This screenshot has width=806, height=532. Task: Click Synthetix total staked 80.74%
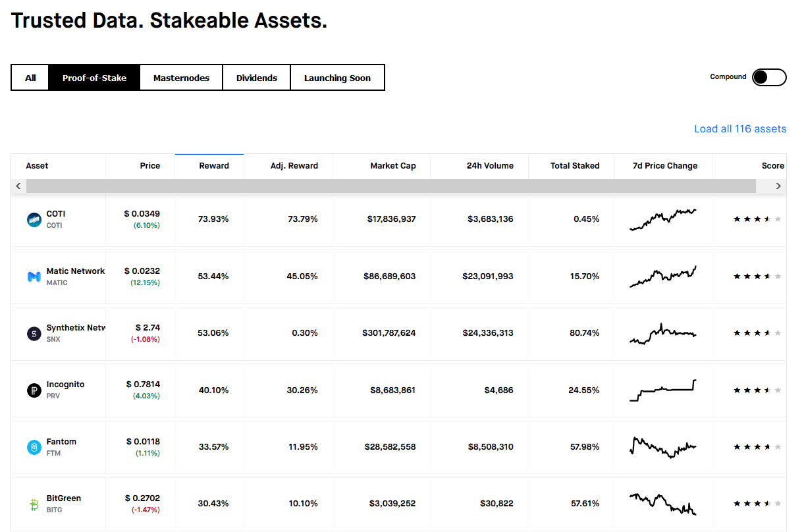[585, 333]
